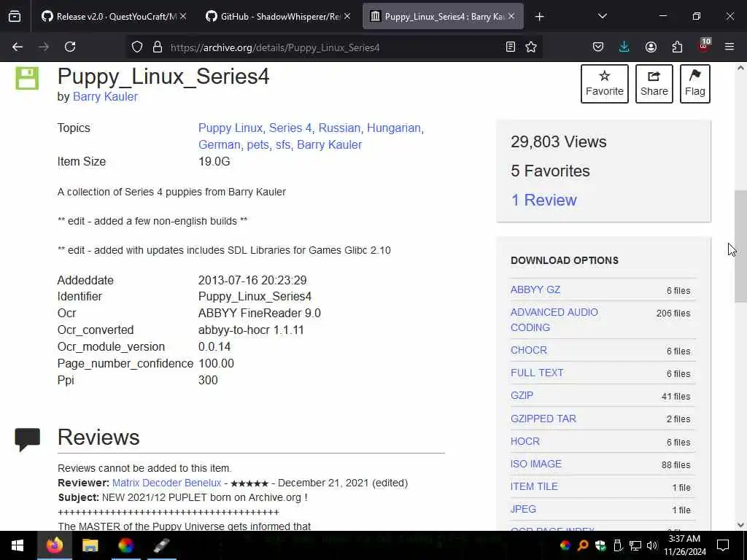This screenshot has height=560, width=747.
Task: Download JPEG file
Action: [523, 509]
